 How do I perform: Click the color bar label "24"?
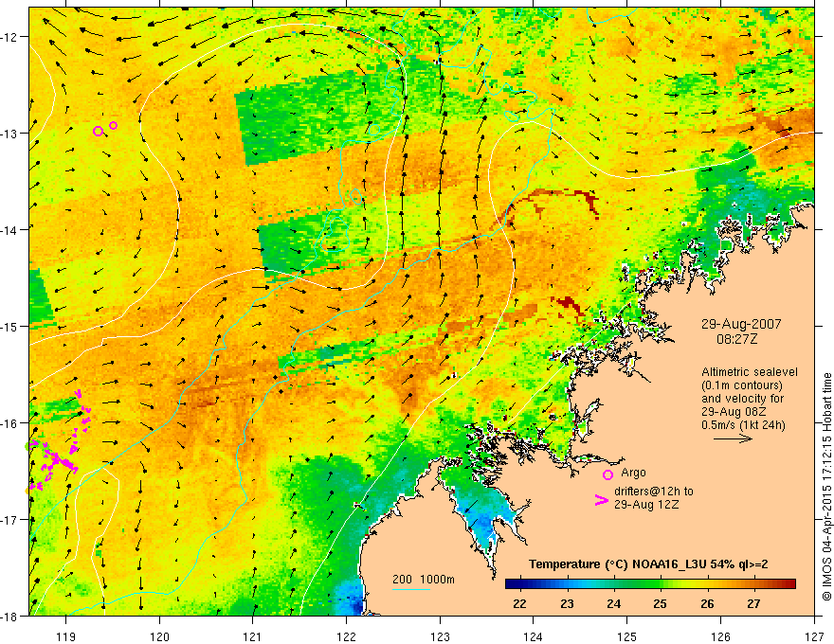[613, 604]
